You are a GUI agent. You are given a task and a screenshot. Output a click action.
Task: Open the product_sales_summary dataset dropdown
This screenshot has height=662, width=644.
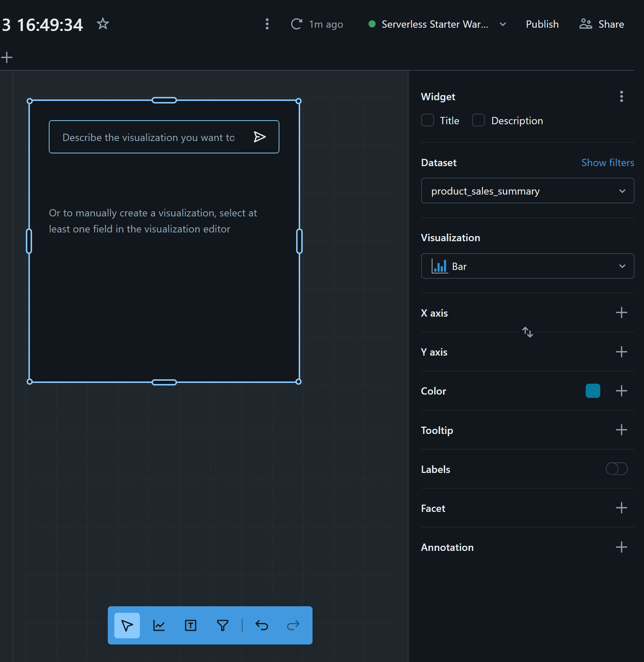click(x=527, y=191)
